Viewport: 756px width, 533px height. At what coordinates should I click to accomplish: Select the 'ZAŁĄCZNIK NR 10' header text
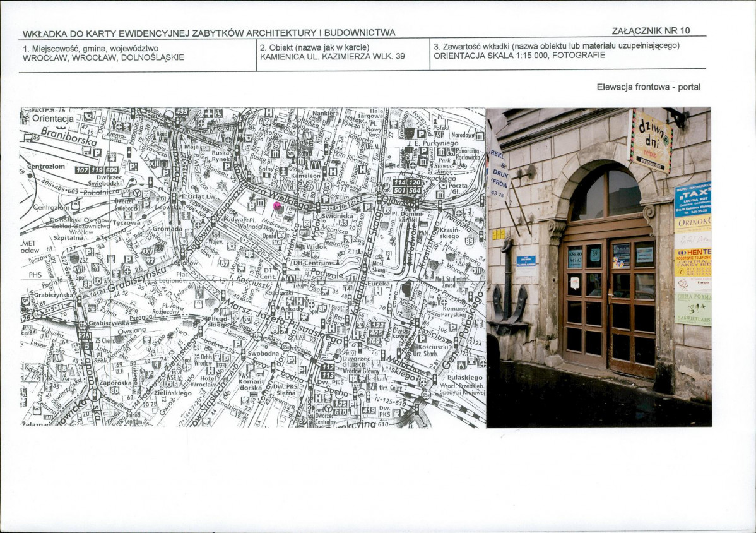[651, 30]
